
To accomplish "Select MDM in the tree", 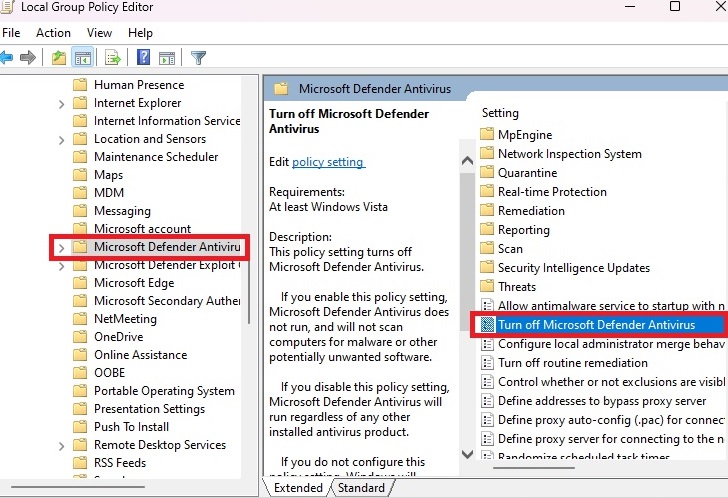I will [109, 193].
